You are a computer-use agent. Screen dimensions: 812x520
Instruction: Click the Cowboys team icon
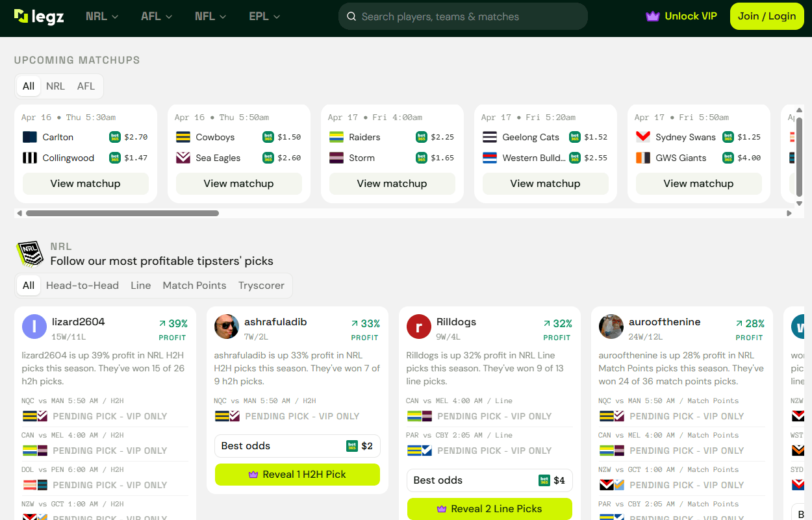[183, 137]
